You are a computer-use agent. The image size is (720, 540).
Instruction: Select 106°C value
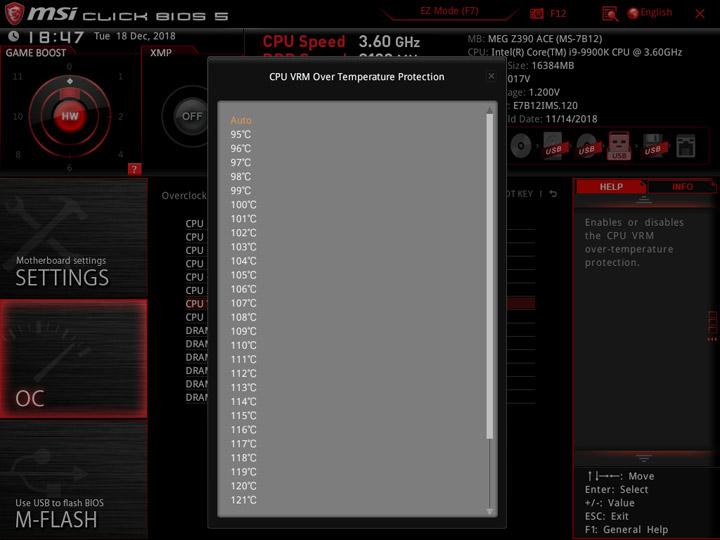click(x=243, y=289)
